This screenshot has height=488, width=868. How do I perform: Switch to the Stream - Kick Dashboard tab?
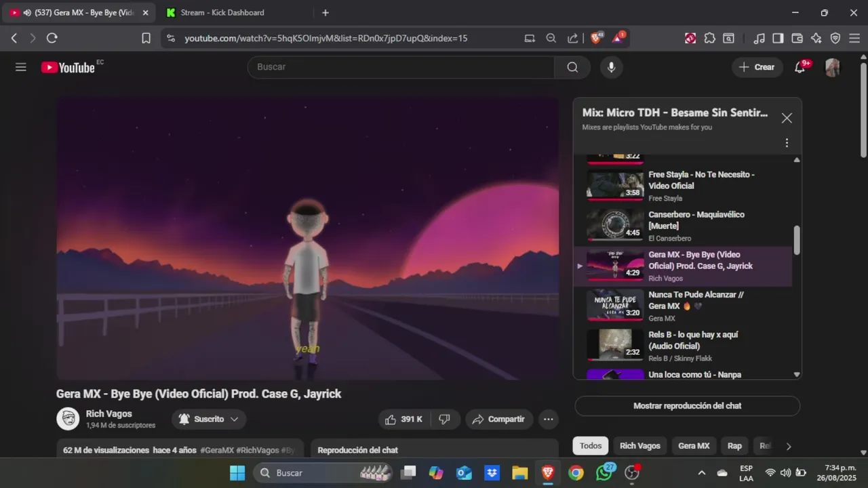point(224,13)
